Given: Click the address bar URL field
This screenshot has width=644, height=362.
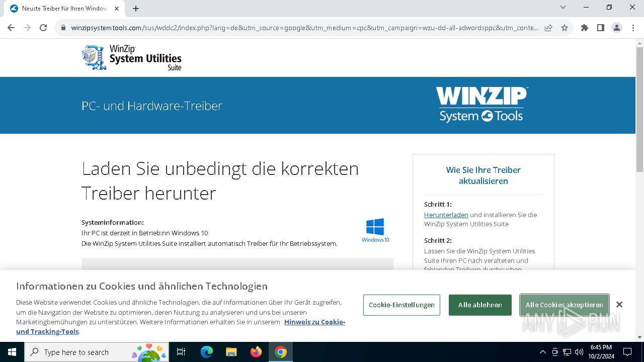Looking at the screenshot, I should tap(304, 28).
